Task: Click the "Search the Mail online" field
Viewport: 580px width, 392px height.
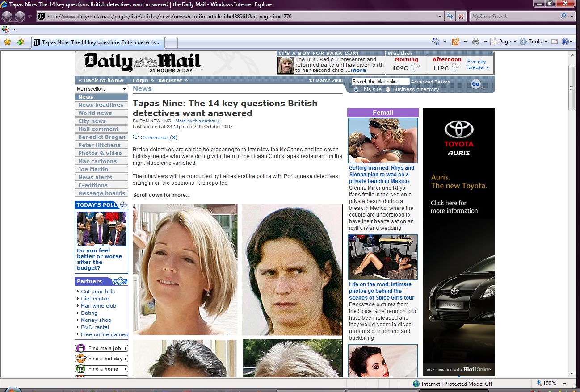Action: pos(380,82)
